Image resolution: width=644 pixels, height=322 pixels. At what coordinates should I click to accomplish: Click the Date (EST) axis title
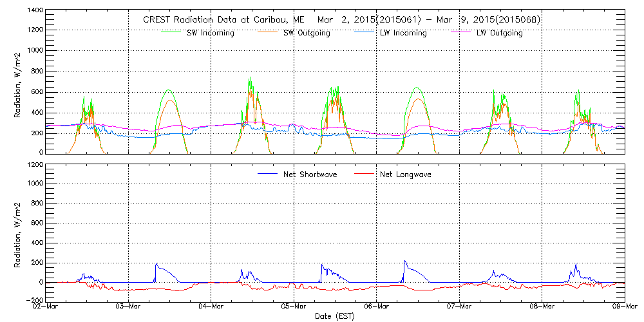335,316
